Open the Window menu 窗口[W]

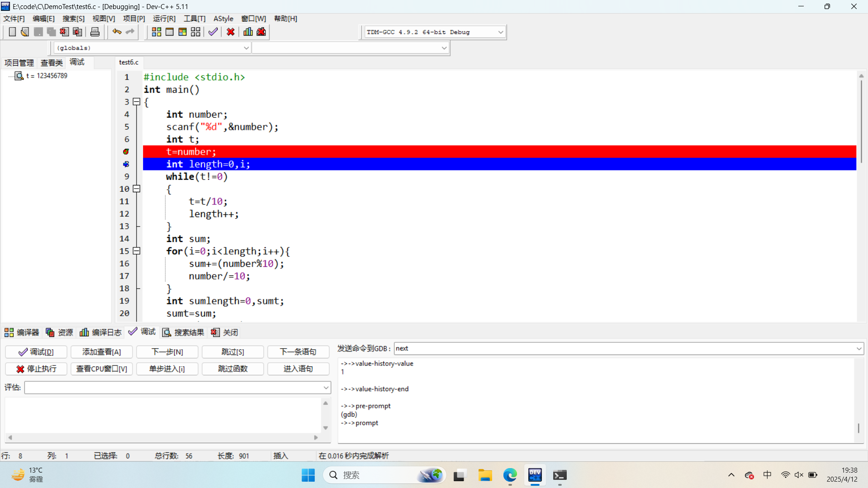[253, 19]
